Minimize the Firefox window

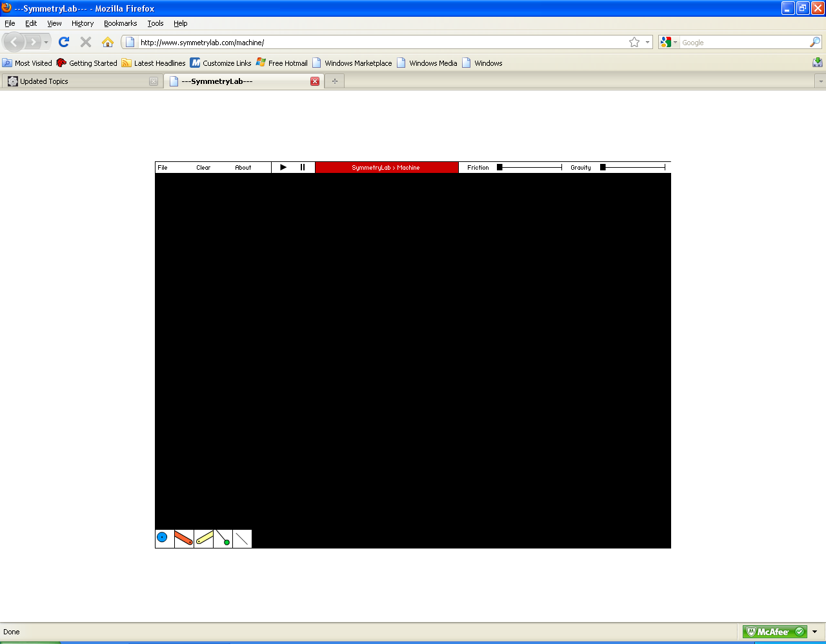(x=788, y=8)
